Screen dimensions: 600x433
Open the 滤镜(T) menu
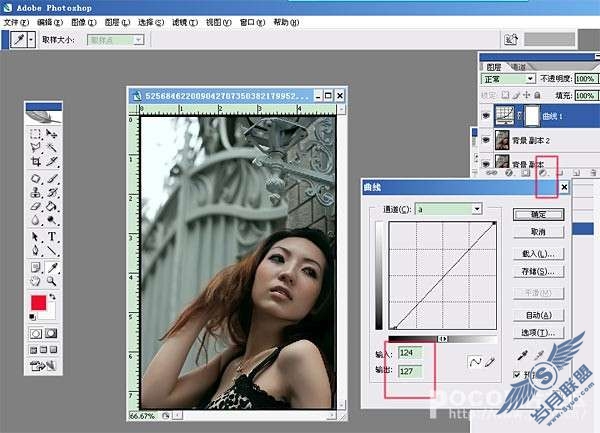(x=184, y=23)
